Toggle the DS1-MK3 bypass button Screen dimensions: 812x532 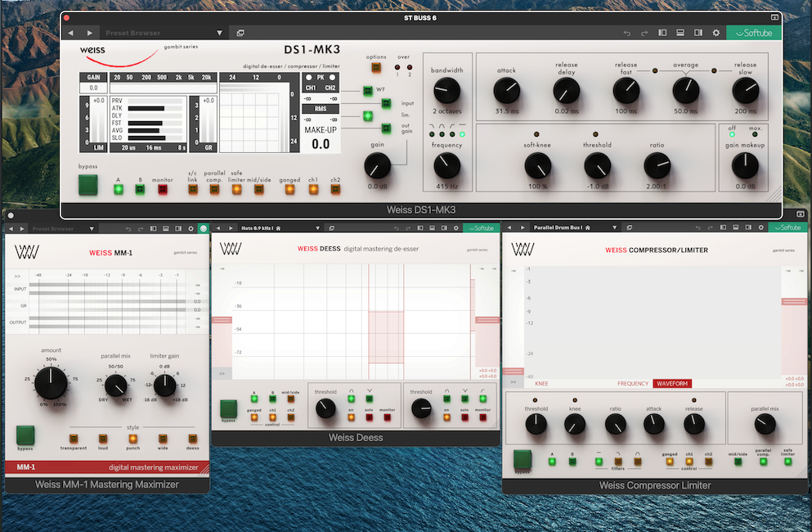pyautogui.click(x=88, y=185)
